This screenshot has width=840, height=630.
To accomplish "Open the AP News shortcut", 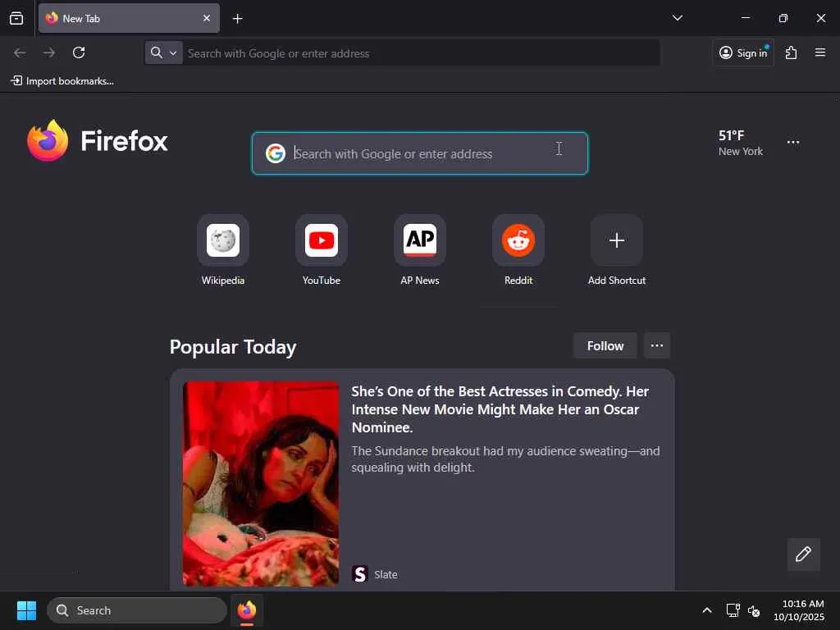I will pyautogui.click(x=420, y=251).
